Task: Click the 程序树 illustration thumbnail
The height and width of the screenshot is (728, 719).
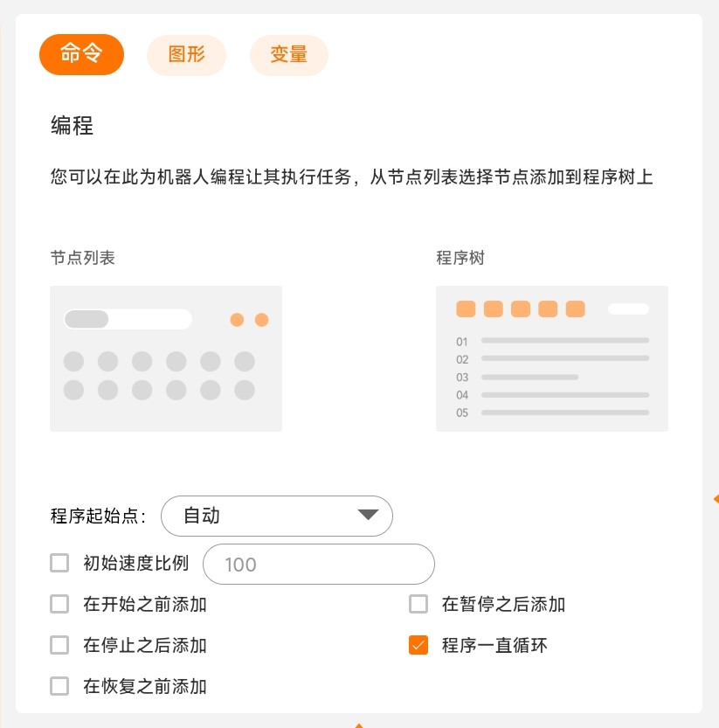Action: point(552,358)
